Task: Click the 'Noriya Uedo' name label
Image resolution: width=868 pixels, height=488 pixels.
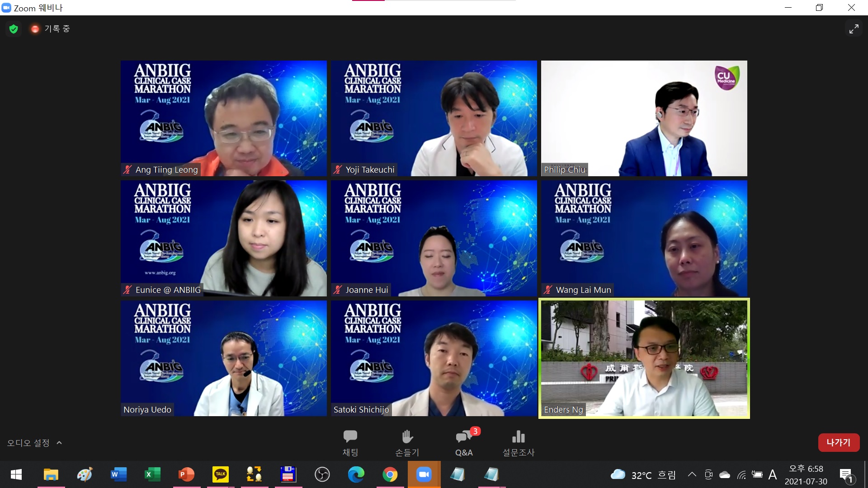Action: tap(147, 410)
